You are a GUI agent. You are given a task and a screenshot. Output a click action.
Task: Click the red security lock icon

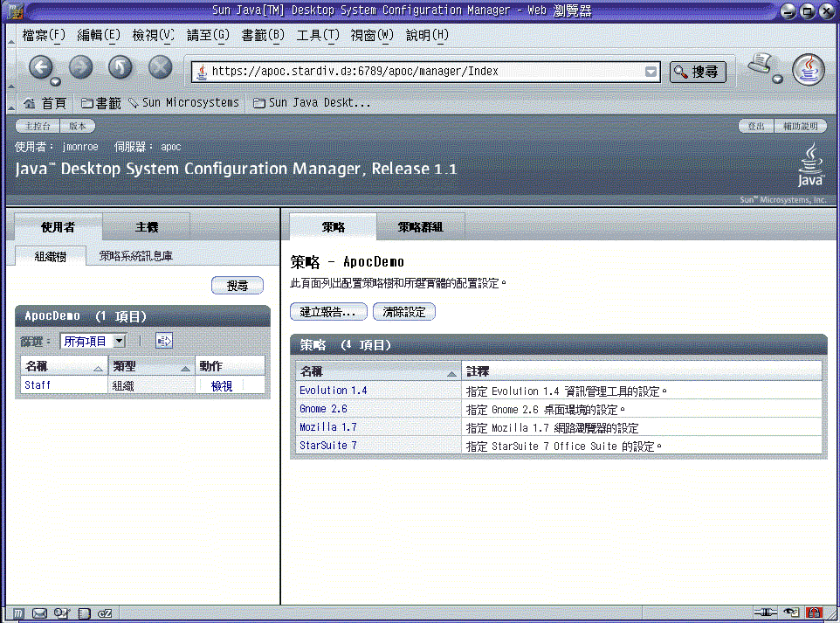pyautogui.click(x=815, y=613)
